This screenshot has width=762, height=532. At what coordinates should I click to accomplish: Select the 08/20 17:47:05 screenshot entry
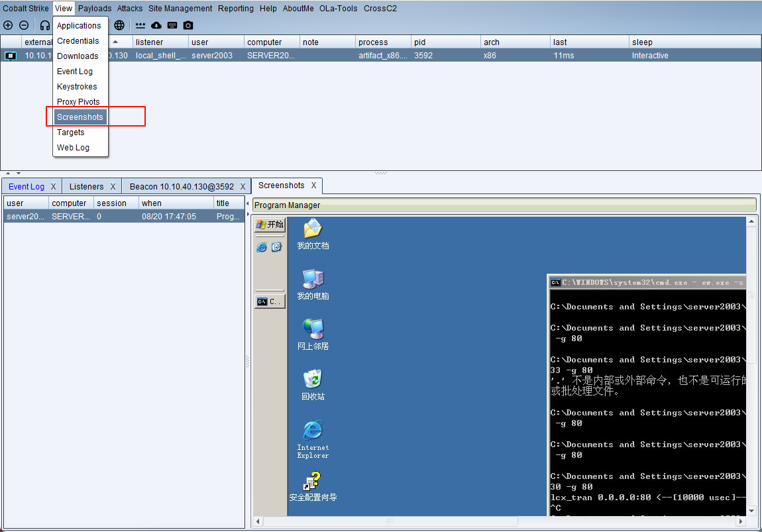tap(124, 217)
